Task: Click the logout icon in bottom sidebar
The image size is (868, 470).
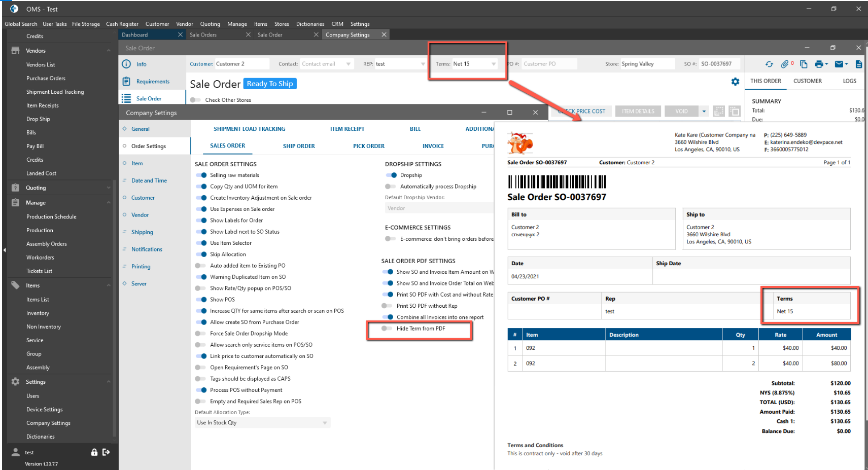Action: (106, 452)
